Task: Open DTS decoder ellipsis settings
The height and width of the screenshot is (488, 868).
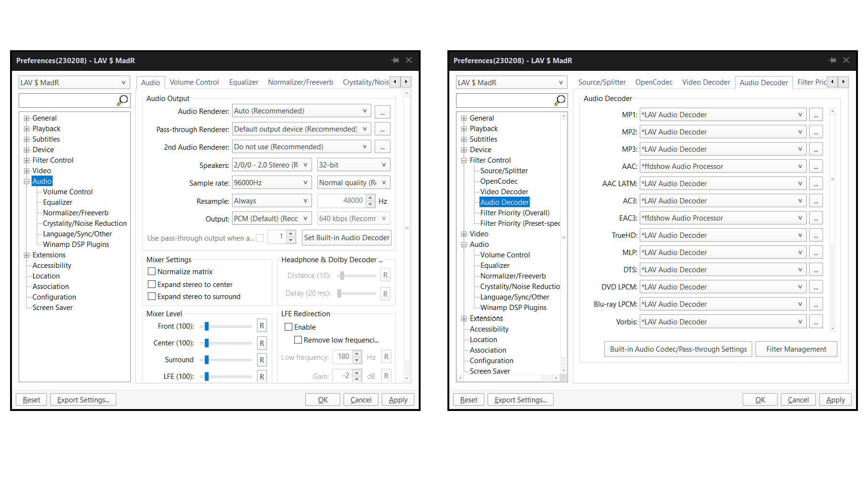Action: pyautogui.click(x=816, y=270)
